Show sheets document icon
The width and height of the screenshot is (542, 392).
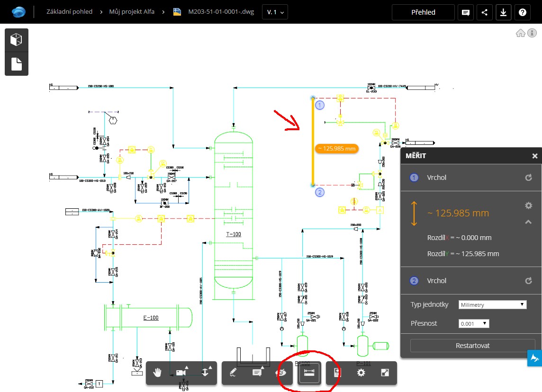tap(16, 64)
